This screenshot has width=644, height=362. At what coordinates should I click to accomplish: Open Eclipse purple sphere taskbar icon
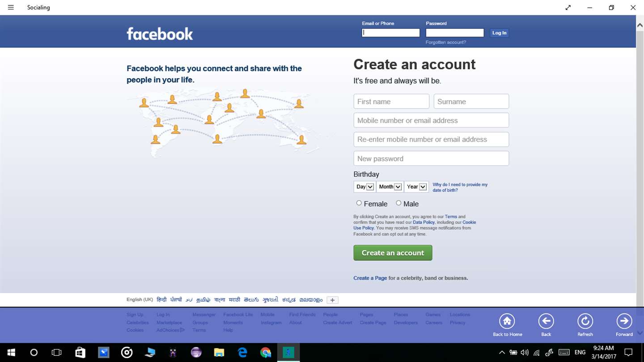(x=196, y=353)
